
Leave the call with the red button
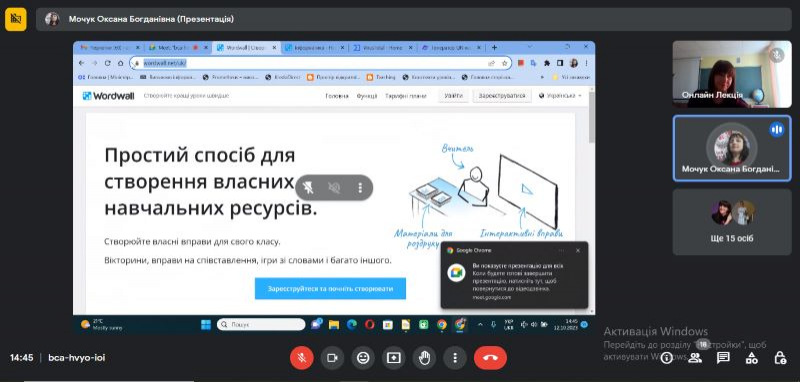click(490, 358)
